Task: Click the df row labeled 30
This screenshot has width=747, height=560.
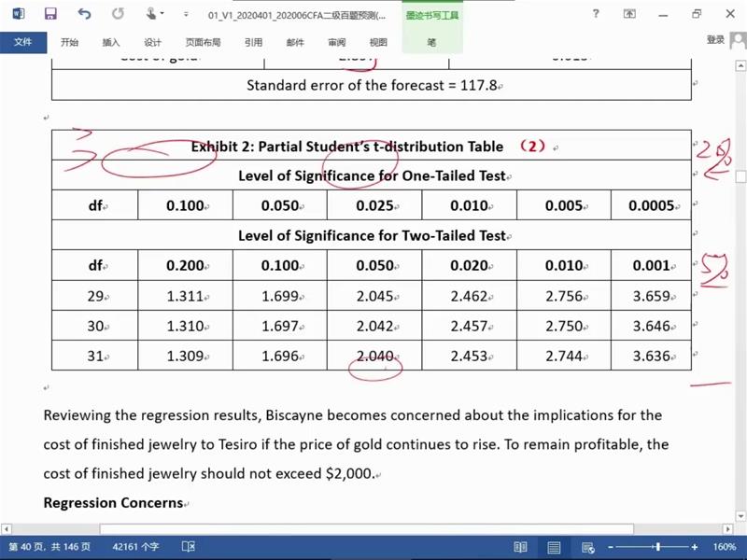Action: 95,326
